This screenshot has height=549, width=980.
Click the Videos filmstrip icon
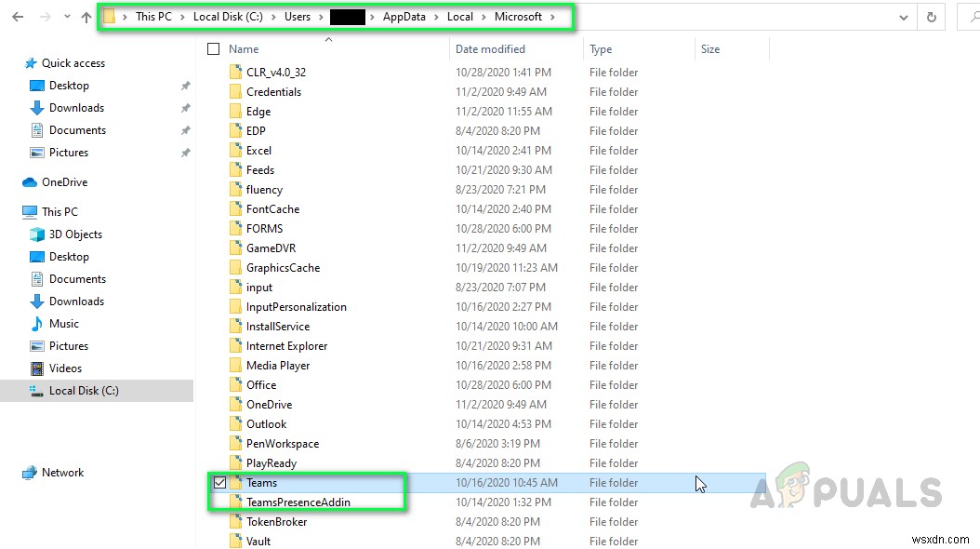pyautogui.click(x=37, y=368)
